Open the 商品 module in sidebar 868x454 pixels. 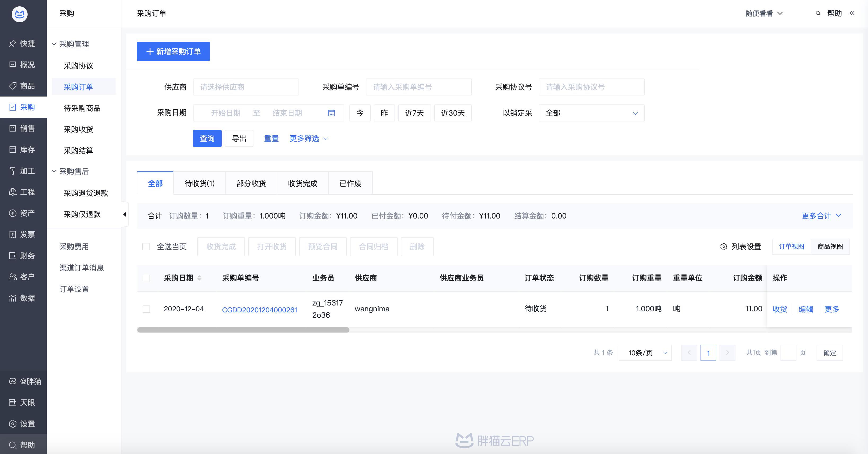23,86
